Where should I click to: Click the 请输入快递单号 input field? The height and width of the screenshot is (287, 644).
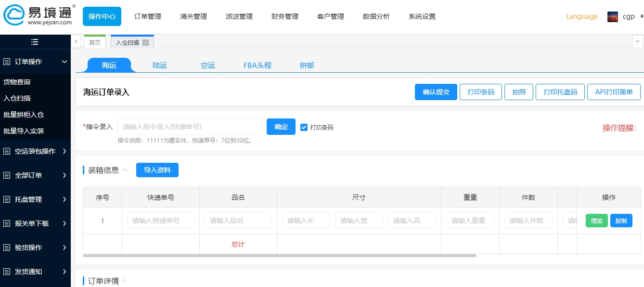[x=160, y=221]
